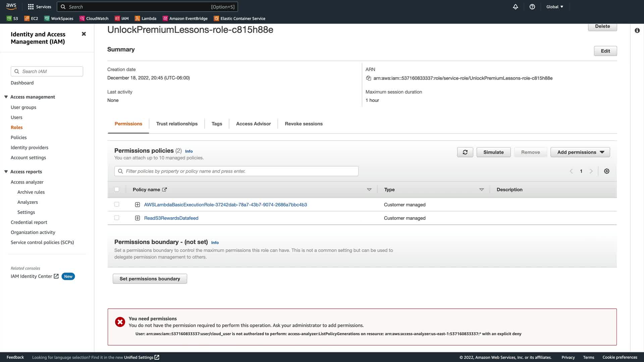Check the AWSLambdaBasicExecutionRole policy checkbox
This screenshot has height=362, width=644.
click(117, 204)
